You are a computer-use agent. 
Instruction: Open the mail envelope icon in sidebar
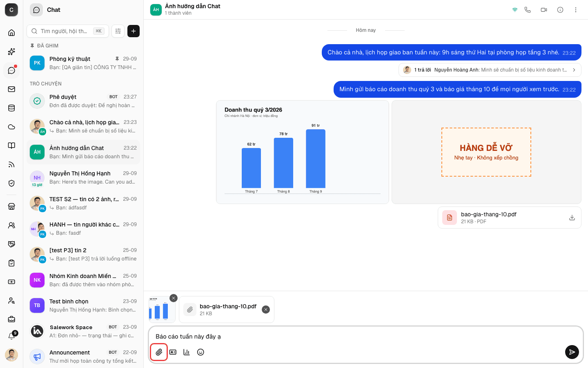11,89
